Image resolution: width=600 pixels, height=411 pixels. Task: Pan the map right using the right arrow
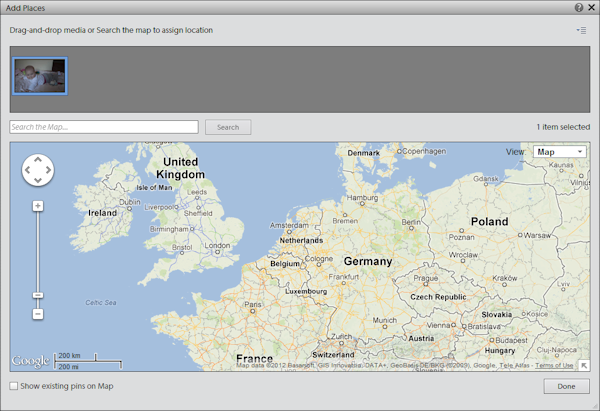pyautogui.click(x=49, y=170)
